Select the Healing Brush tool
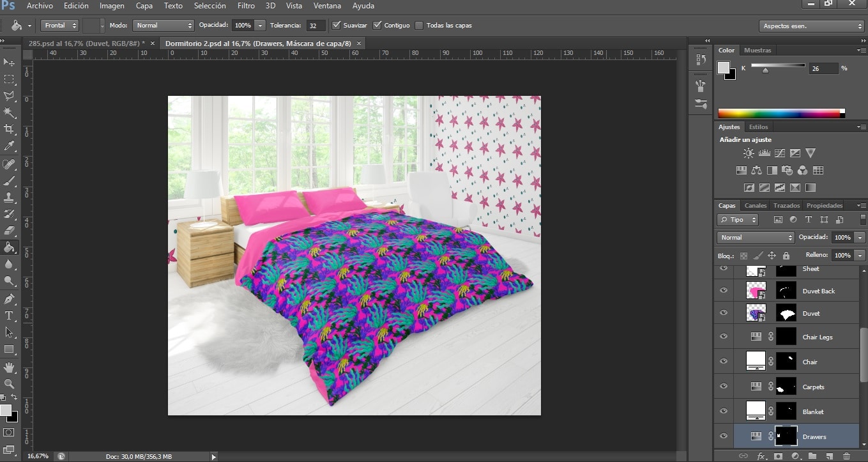This screenshot has width=868, height=462. click(10, 164)
